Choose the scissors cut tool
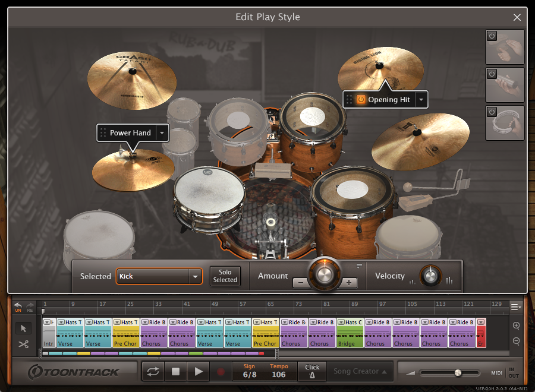 (23, 344)
